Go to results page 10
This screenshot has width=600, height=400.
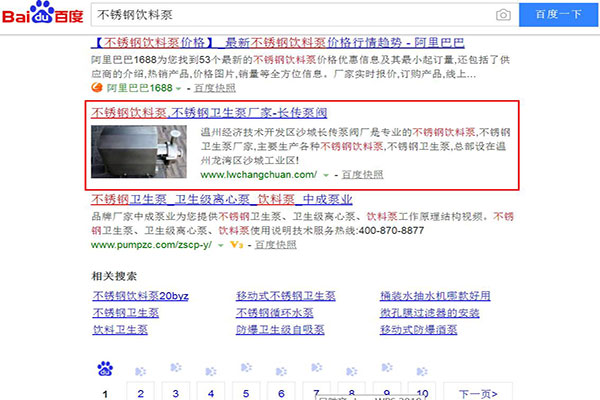[x=422, y=391]
